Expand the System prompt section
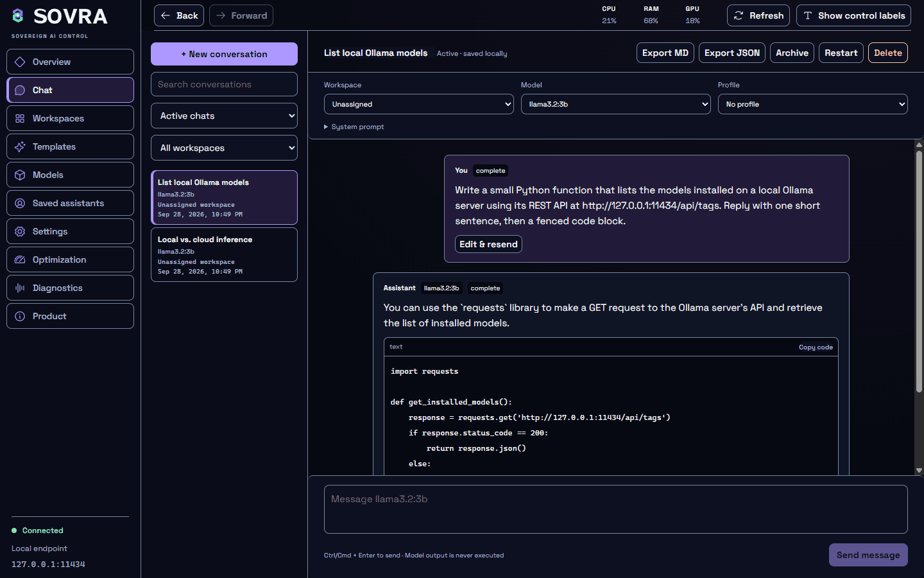This screenshot has height=578, width=924. point(354,127)
